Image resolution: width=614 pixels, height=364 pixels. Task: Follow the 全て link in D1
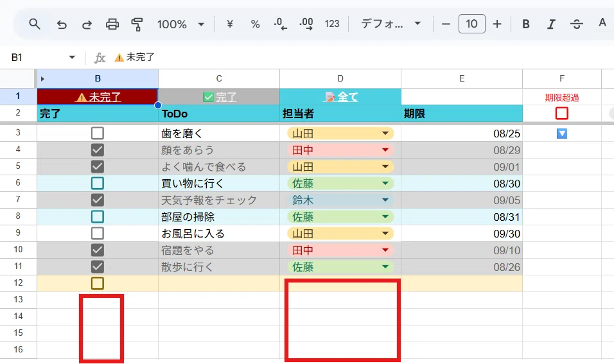coord(340,97)
